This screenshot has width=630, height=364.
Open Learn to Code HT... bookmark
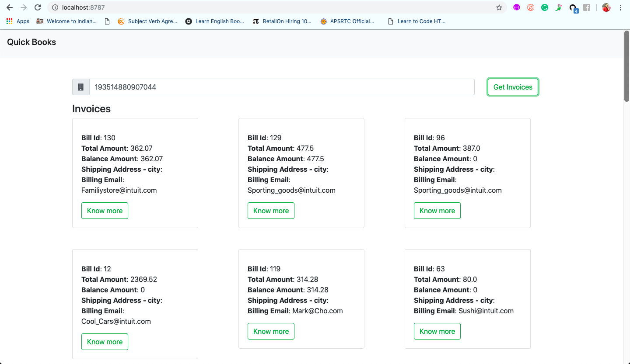pos(416,21)
